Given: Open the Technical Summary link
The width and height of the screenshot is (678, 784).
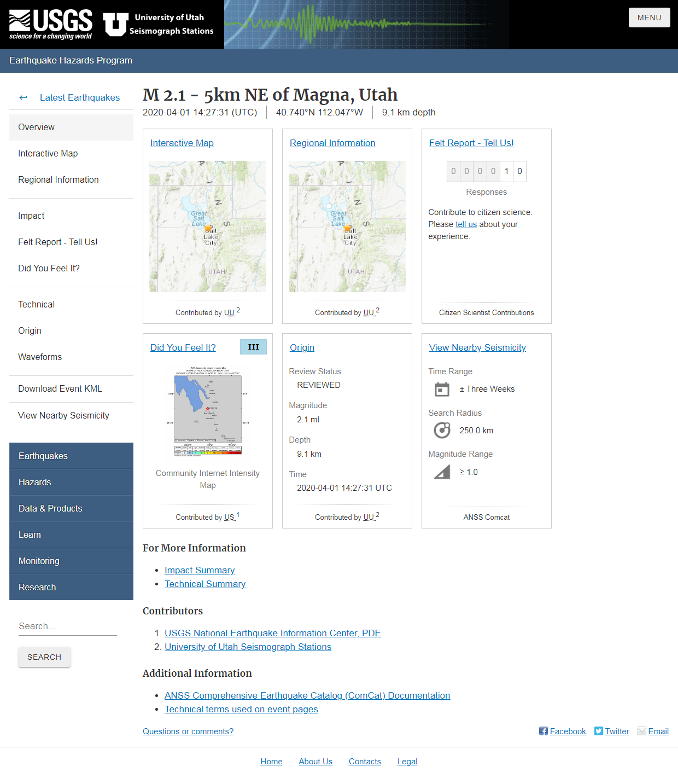Looking at the screenshot, I should (205, 584).
